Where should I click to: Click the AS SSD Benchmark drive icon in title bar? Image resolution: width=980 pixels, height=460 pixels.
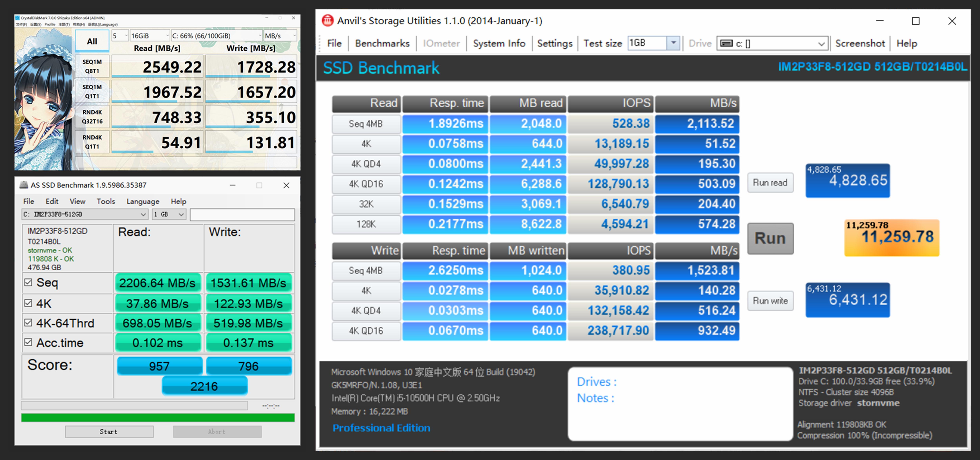(24, 185)
